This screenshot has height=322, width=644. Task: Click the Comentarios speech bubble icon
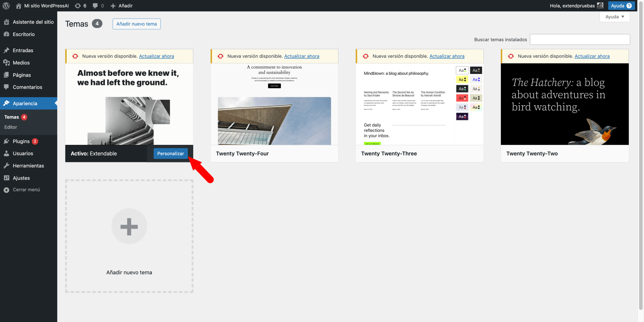coord(6,87)
